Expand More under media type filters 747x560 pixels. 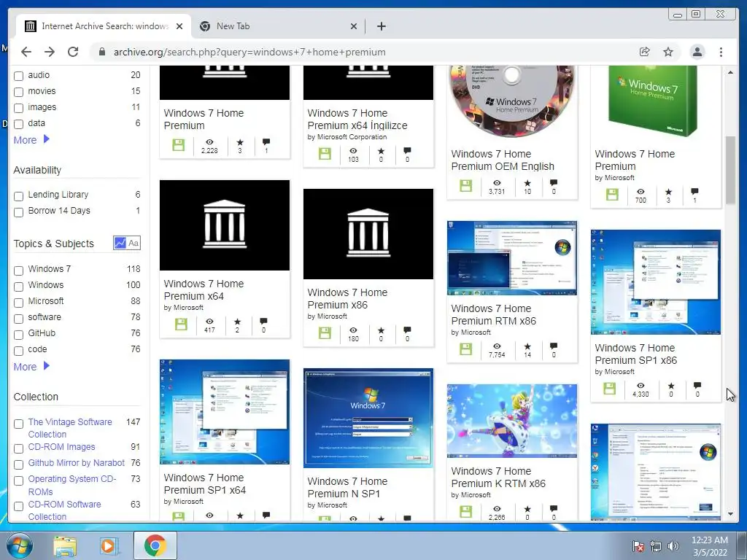[x=31, y=139]
